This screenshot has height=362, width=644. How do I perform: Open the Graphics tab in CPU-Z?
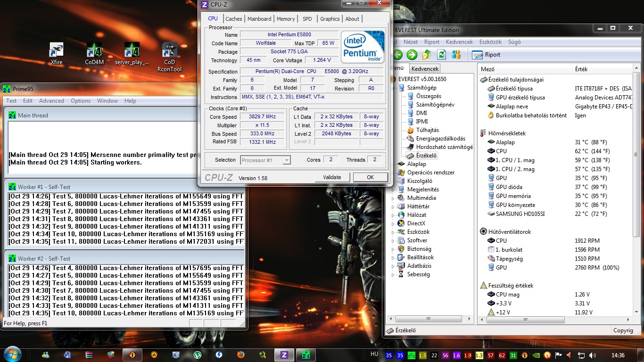pos(330,19)
